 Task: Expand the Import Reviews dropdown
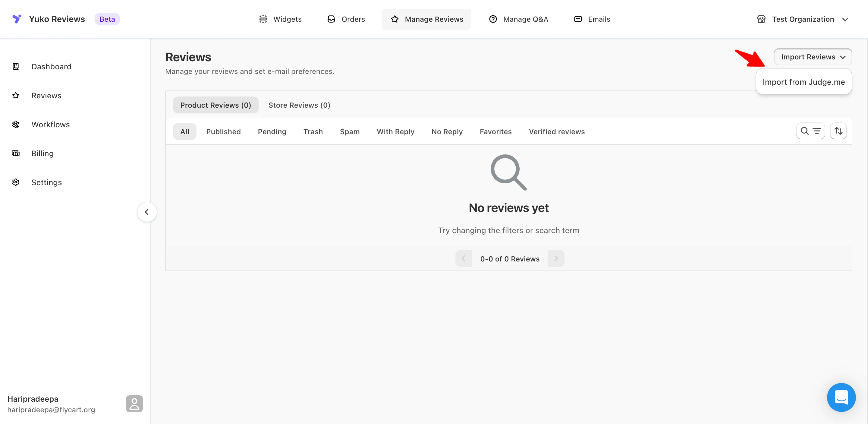tap(813, 57)
